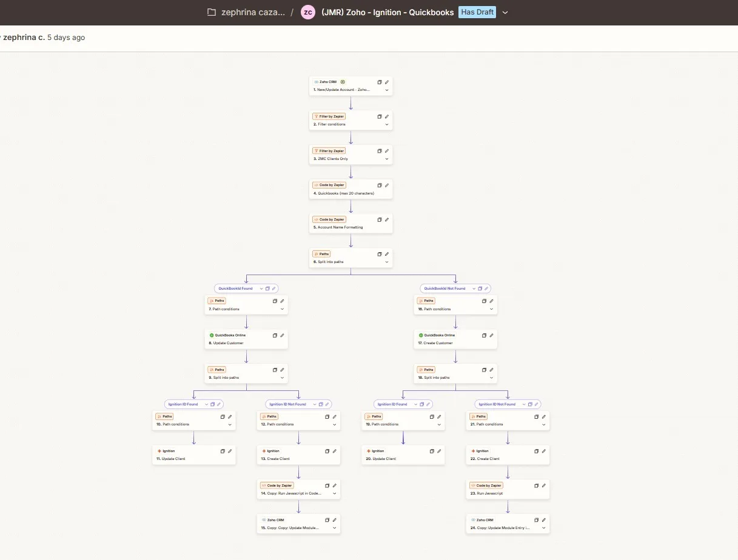Click zap title (JMR) Zoho - Ignition - Quickbooks
Screen dimensions: 738x560
click(387, 12)
